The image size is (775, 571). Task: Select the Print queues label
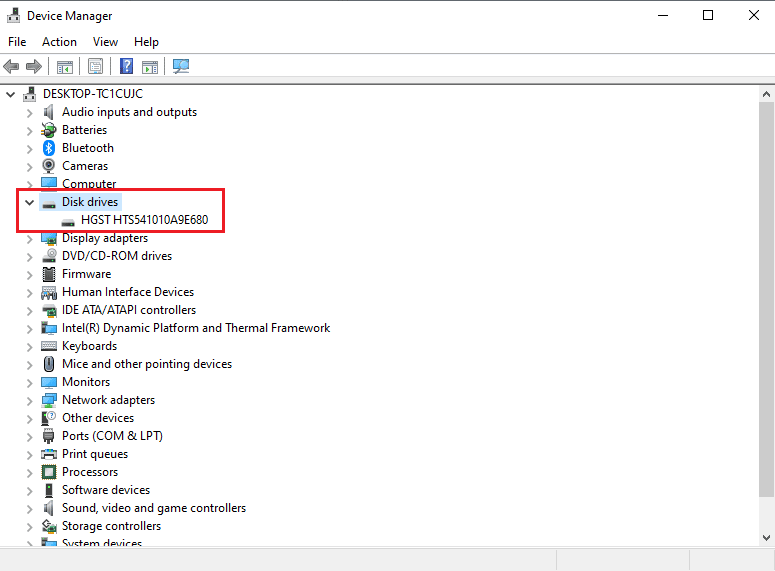tap(95, 454)
